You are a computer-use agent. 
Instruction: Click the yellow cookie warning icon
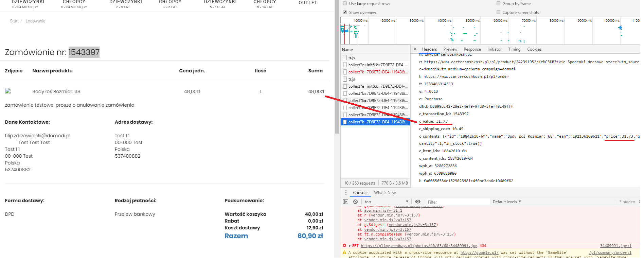(x=344, y=253)
